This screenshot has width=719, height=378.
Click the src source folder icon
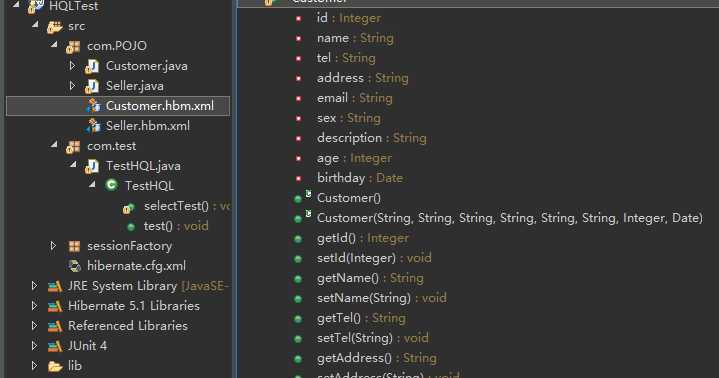click(55, 27)
